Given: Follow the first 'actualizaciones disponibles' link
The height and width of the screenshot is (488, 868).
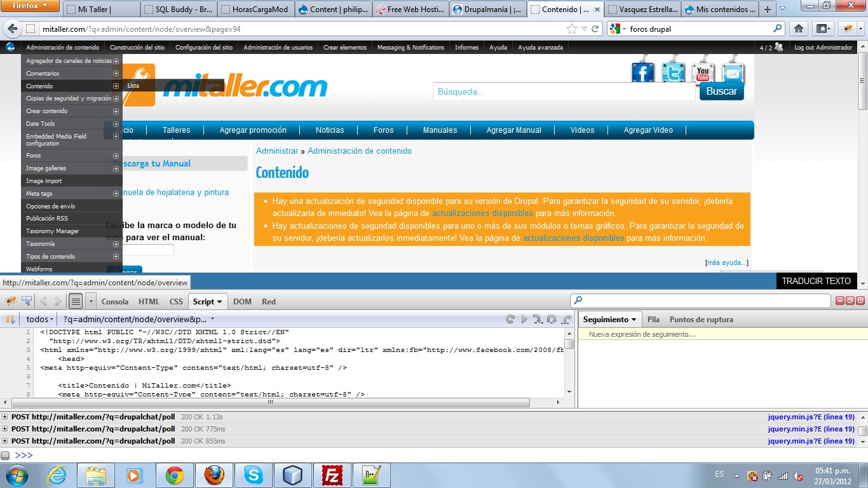Looking at the screenshot, I should point(482,213).
